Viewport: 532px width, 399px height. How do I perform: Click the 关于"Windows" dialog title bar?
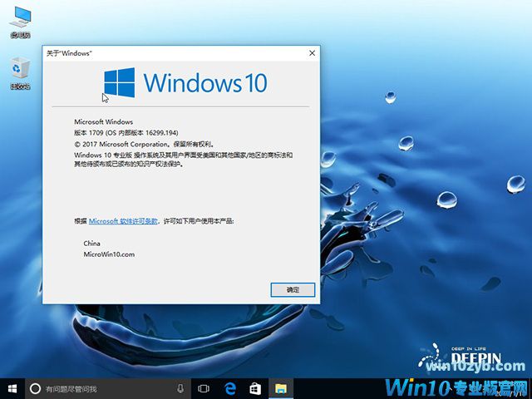tap(166, 53)
